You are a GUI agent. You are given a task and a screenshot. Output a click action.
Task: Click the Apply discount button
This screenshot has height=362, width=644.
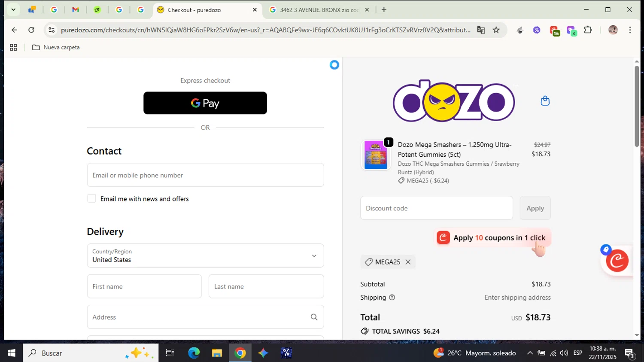pos(535,208)
